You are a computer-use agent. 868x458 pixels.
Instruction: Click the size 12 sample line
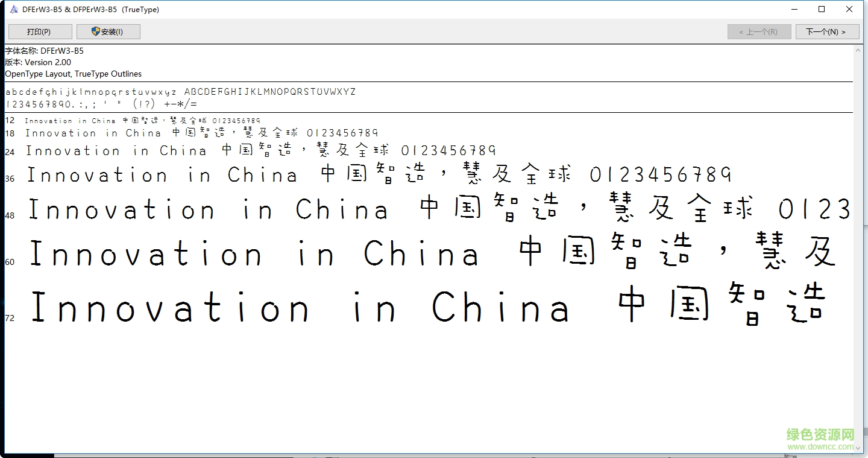(x=142, y=121)
